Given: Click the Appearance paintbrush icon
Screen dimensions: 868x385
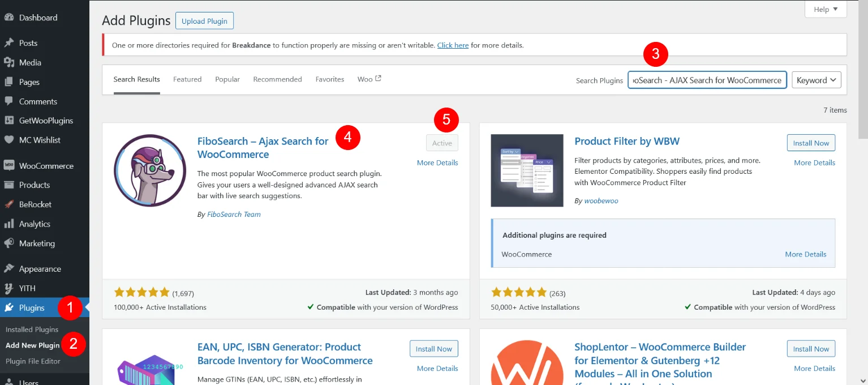Looking at the screenshot, I should click(x=9, y=269).
